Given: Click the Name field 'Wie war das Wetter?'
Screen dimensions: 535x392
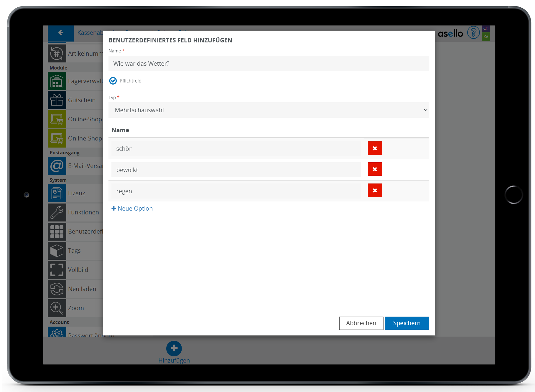Looking at the screenshot, I should coord(269,64).
